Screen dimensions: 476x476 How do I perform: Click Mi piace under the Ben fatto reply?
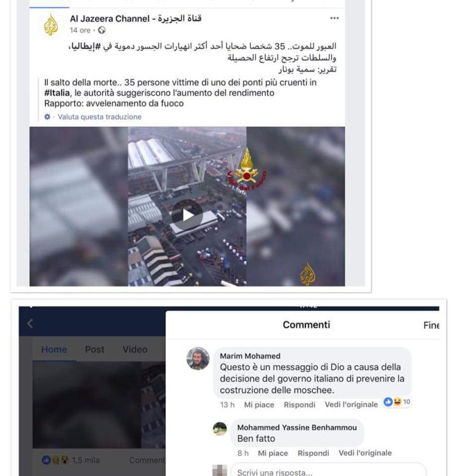273,453
